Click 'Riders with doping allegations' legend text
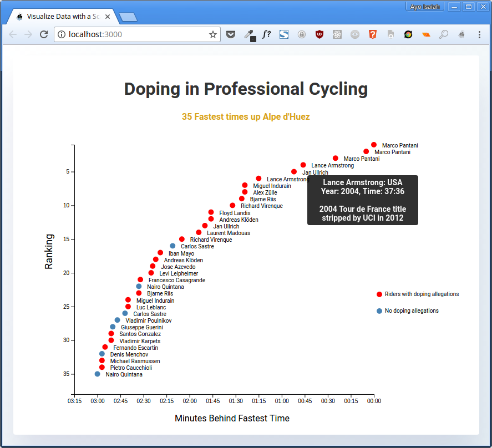 [422, 294]
